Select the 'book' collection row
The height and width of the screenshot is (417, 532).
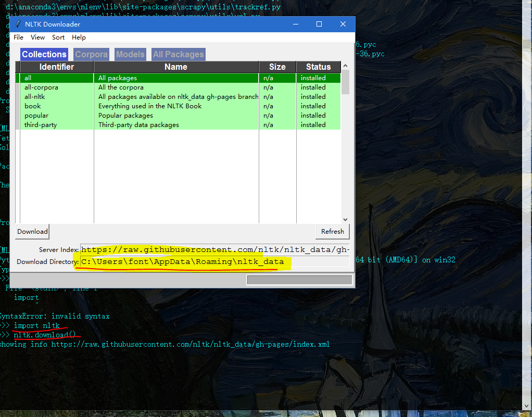click(178, 106)
